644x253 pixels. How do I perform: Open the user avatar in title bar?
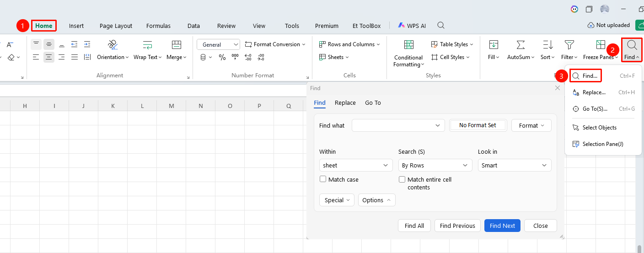click(x=605, y=9)
